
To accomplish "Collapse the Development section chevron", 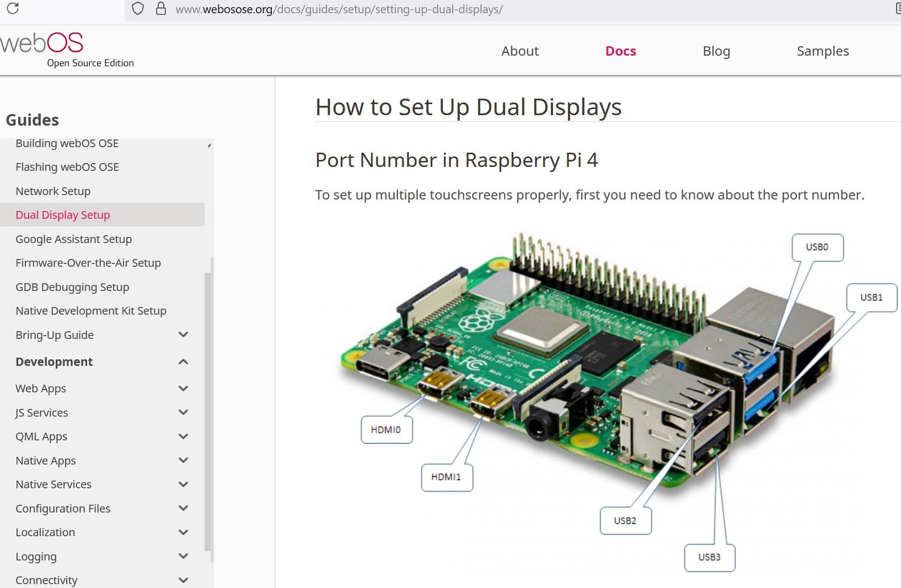I will tap(184, 362).
